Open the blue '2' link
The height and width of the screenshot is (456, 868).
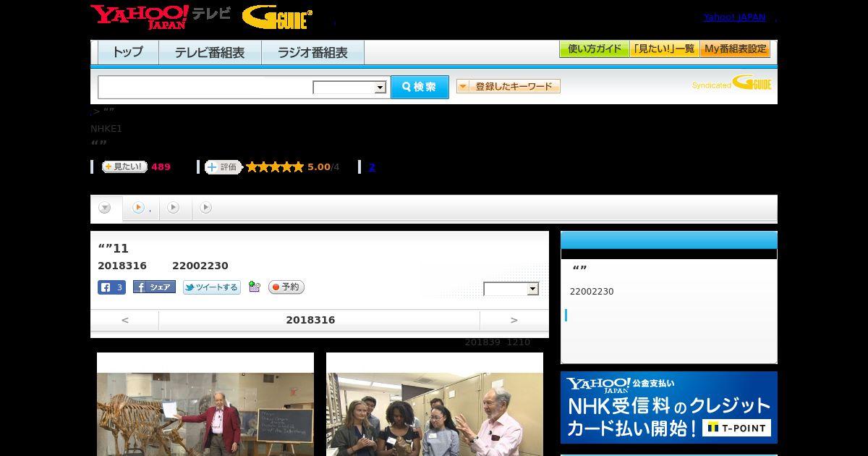point(372,167)
